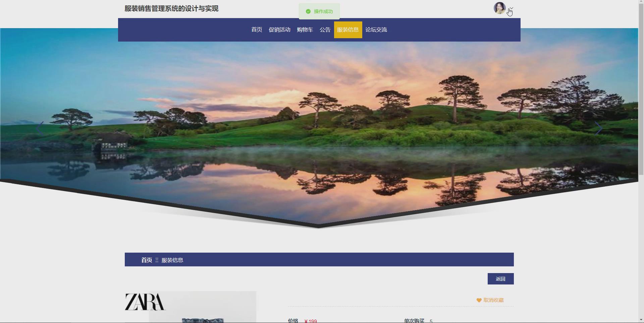
Task: Click the 返回 button
Action: [x=500, y=278]
